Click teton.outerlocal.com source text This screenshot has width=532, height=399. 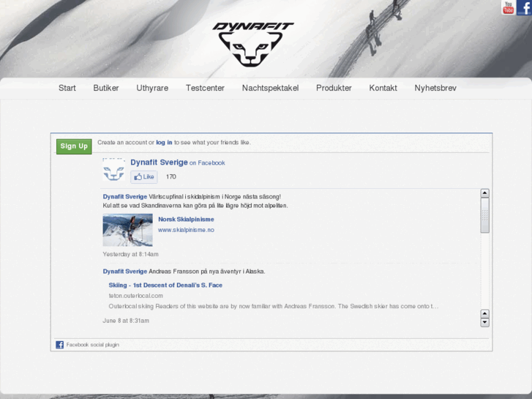click(x=135, y=296)
